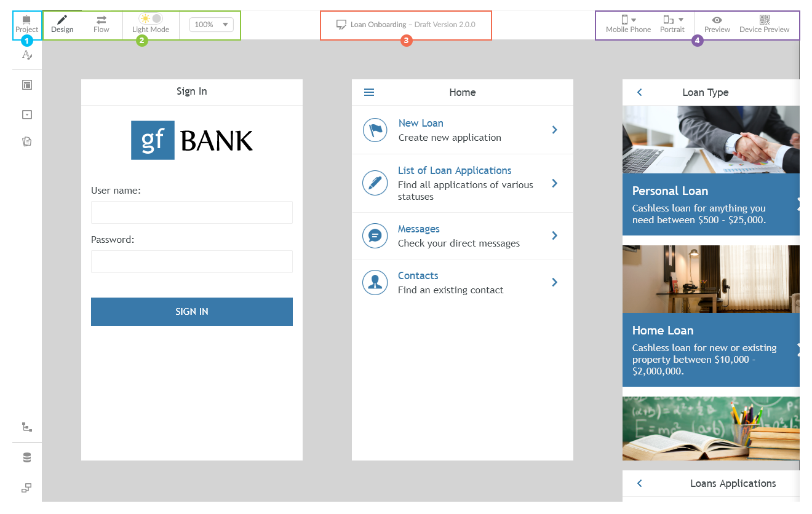The image size is (812, 514).
Task: Switch to Design view
Action: pos(62,25)
